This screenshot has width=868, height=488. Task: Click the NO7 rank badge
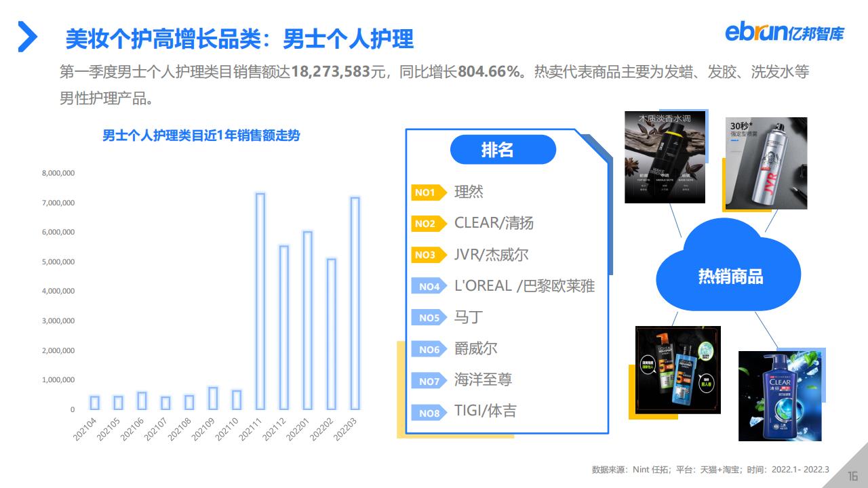click(x=429, y=381)
